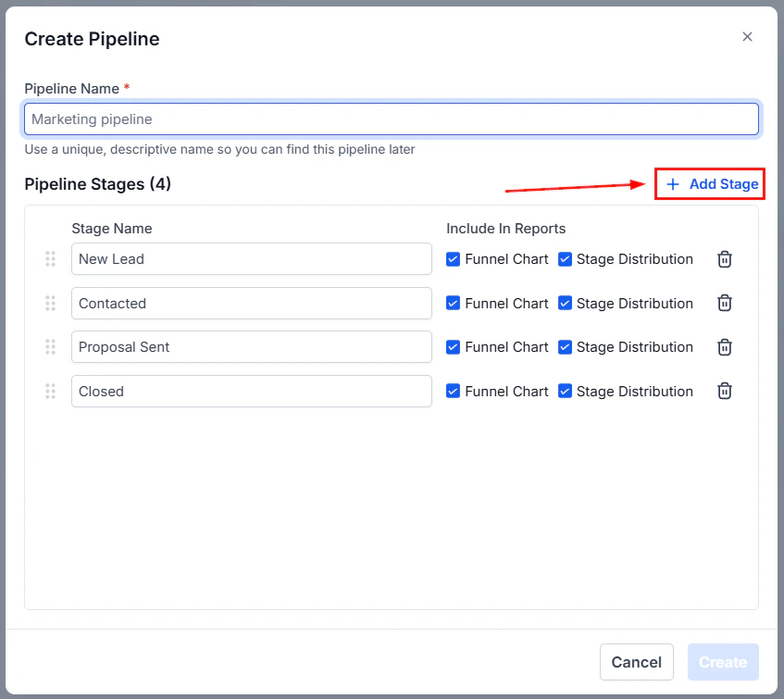Select the New Lead stage name field
Image resolution: width=784 pixels, height=699 pixels.
click(x=251, y=259)
